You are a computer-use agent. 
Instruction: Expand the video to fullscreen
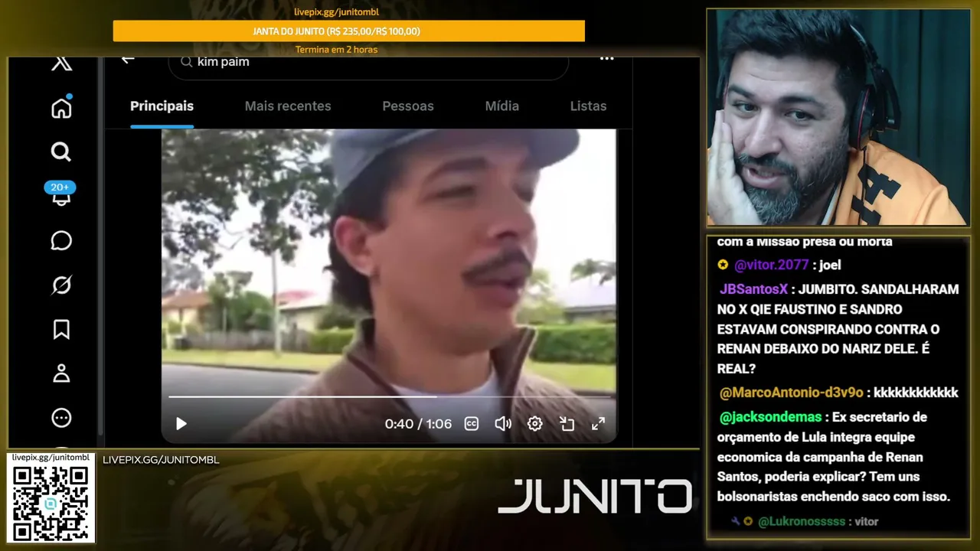(598, 424)
